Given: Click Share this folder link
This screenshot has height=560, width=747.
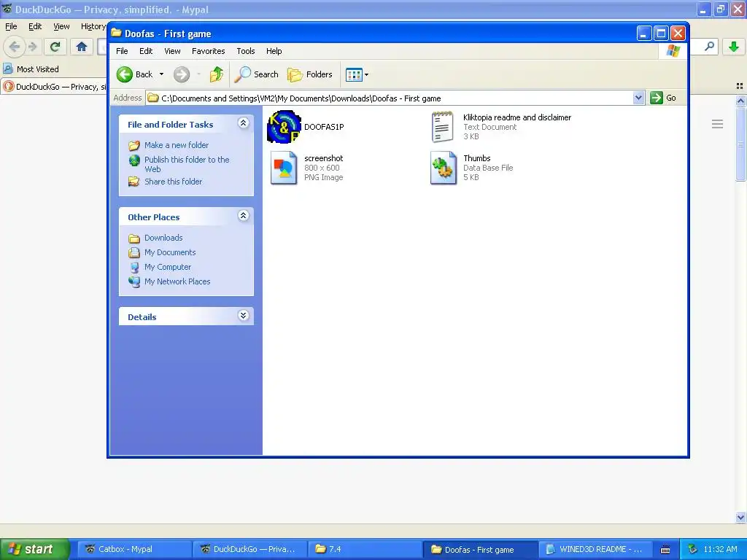Looking at the screenshot, I should [x=174, y=182].
